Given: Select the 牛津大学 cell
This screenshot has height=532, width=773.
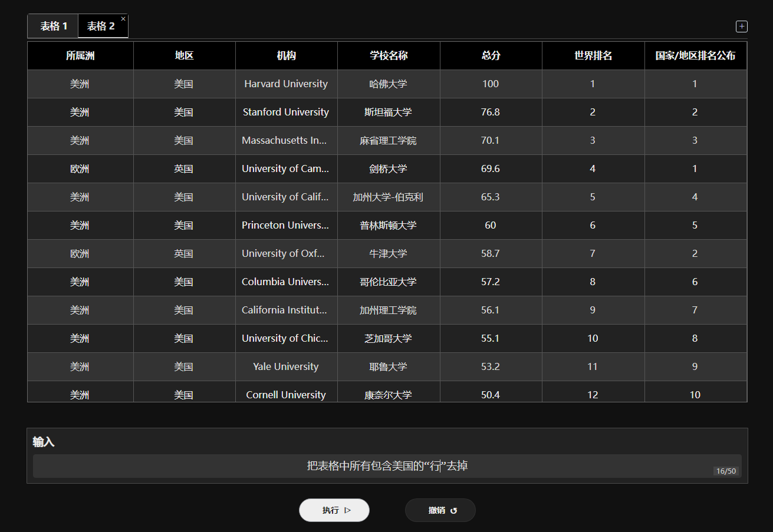Looking at the screenshot, I should pyautogui.click(x=389, y=254).
